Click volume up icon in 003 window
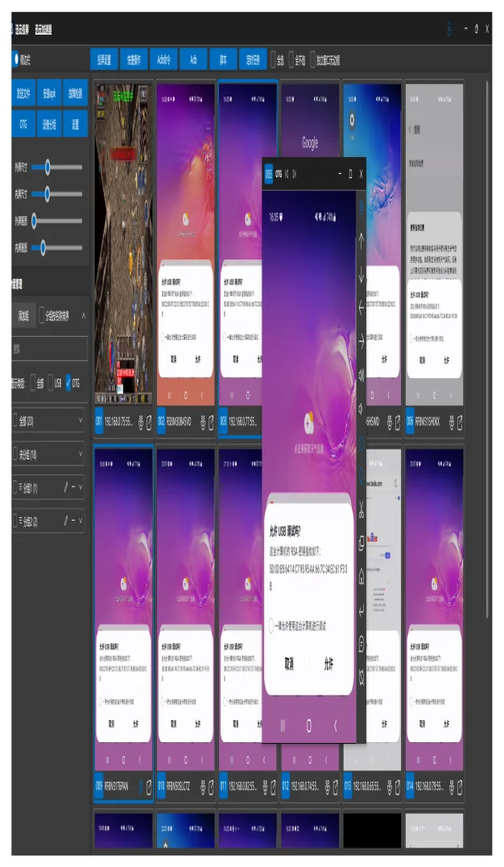 point(361,375)
